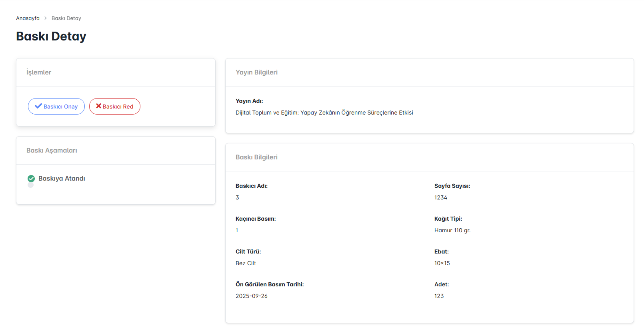Click the Baskı Bilgileri section header
The image size is (644, 326).
pyautogui.click(x=256, y=157)
